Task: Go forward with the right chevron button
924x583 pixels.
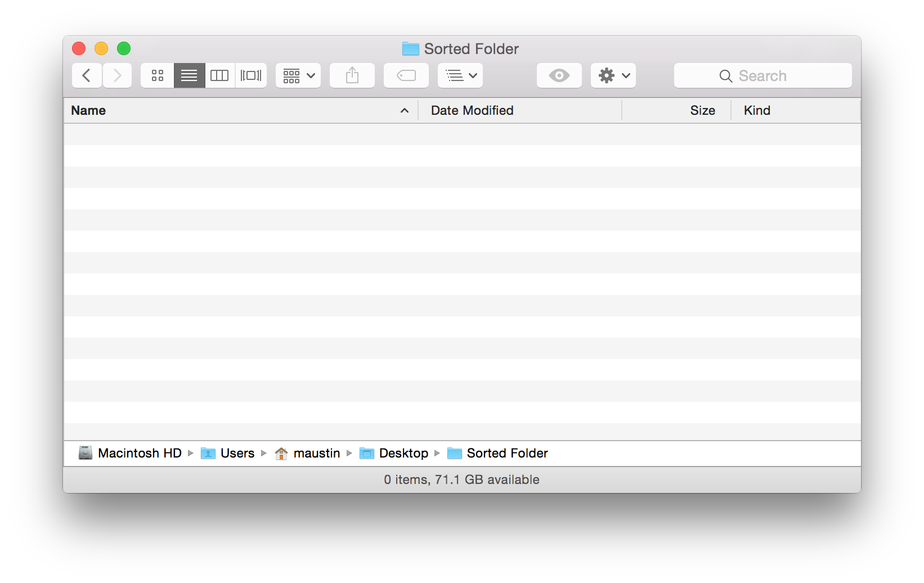Action: (117, 75)
